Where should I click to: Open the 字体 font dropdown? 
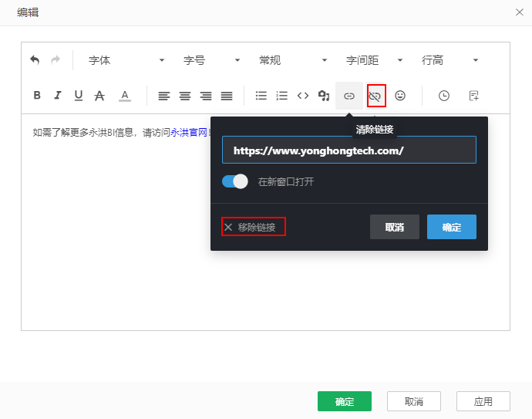[x=126, y=60]
